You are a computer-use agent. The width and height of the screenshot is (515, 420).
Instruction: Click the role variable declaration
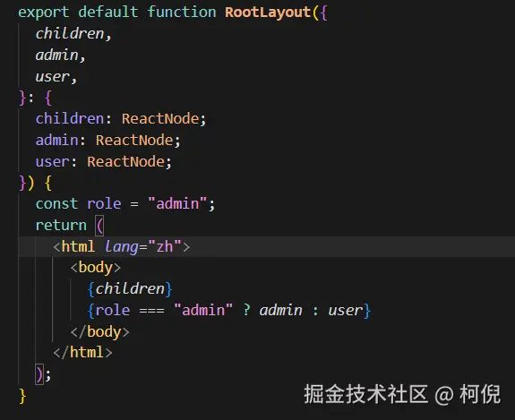[104, 204]
